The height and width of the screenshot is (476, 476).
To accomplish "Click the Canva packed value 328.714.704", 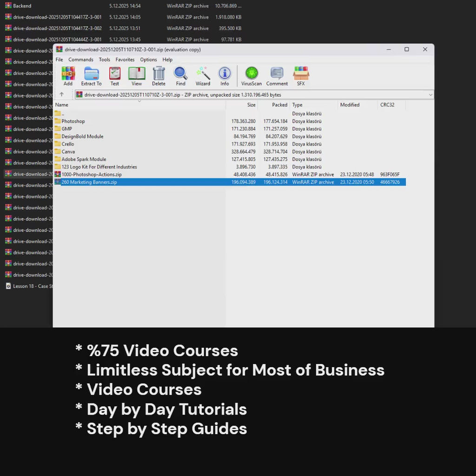I will pyautogui.click(x=275, y=152).
